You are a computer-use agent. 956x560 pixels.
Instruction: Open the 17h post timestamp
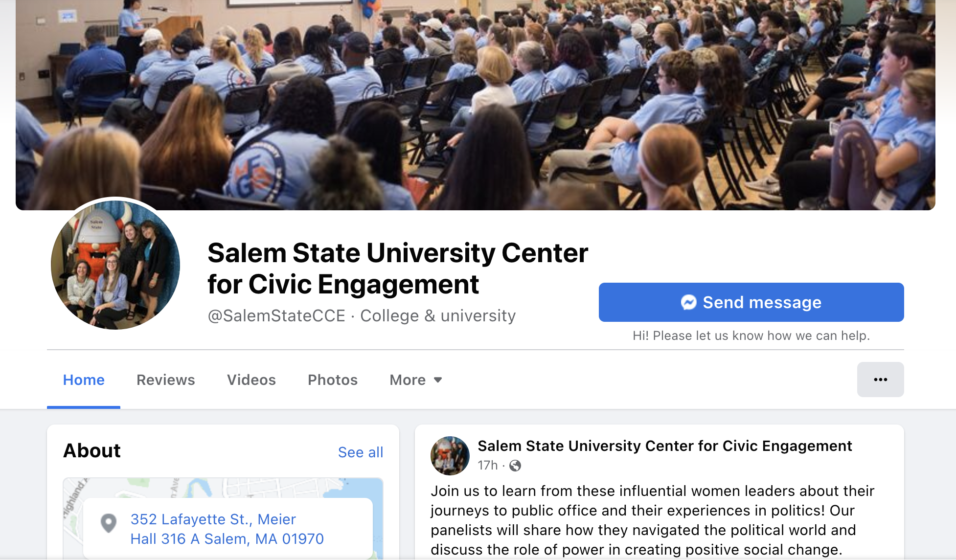487,465
